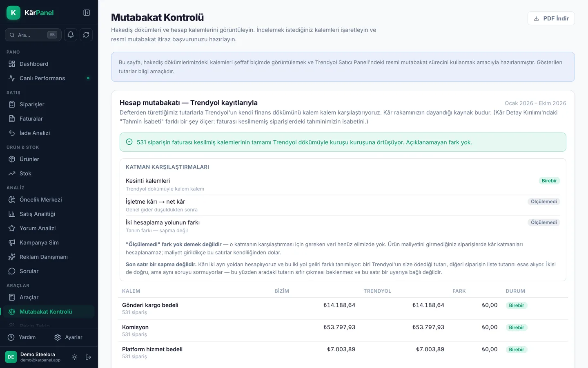Click the Yorum Analizi star icon
The height and width of the screenshot is (368, 588).
(12, 228)
